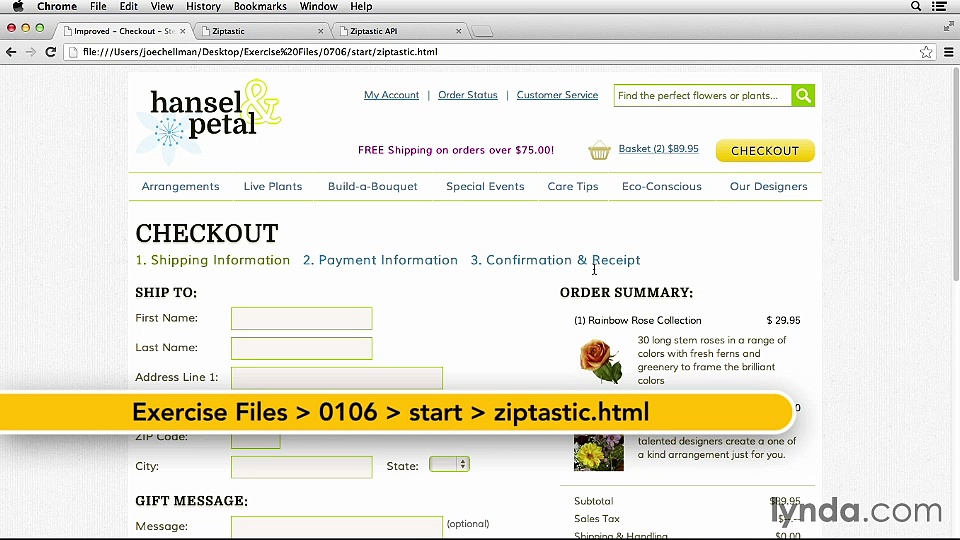The image size is (960, 540).
Task: Open the Bookmarks menu
Action: [260, 6]
